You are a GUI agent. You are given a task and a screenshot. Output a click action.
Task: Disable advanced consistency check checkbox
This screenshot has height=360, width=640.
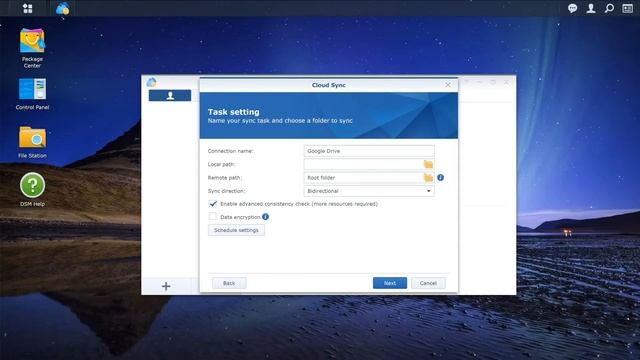pos(213,203)
